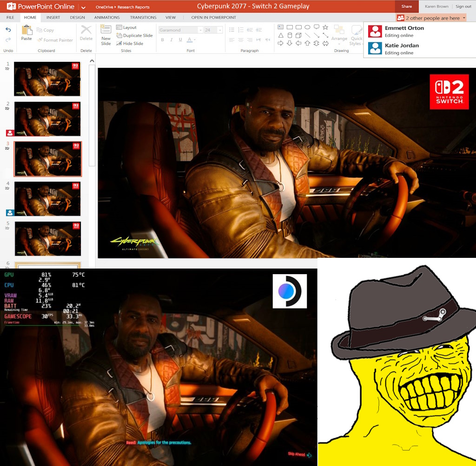The height and width of the screenshot is (466, 476).
Task: Insert a text box shape
Action: click(x=280, y=27)
